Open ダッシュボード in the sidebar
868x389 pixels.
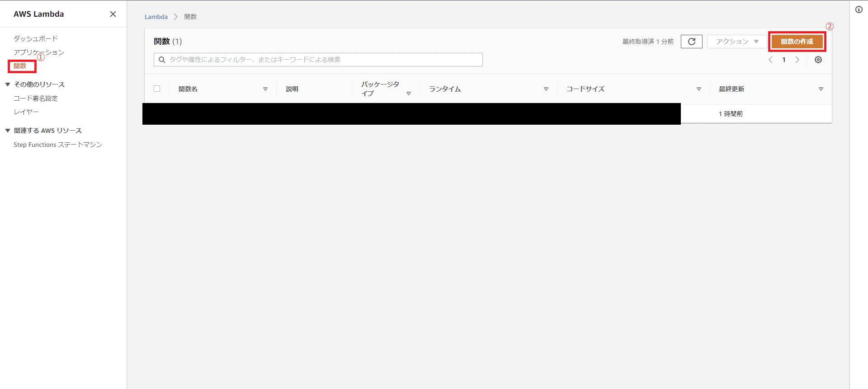pyautogui.click(x=36, y=38)
